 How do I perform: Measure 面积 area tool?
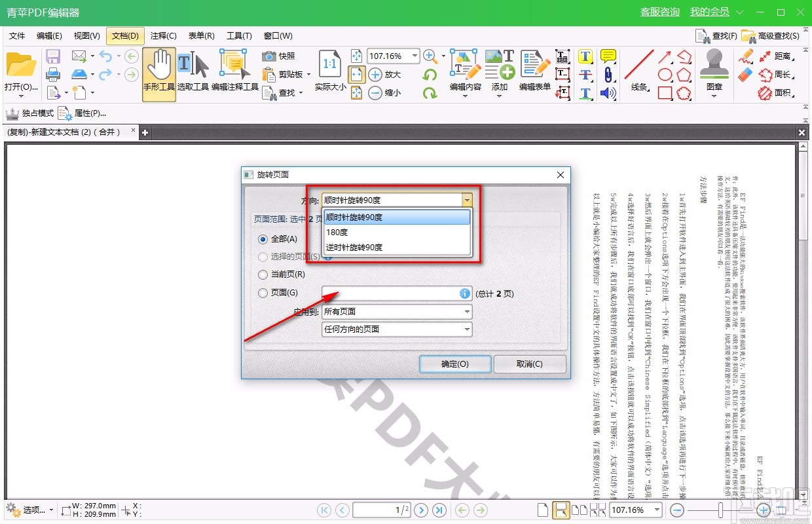coord(775,93)
